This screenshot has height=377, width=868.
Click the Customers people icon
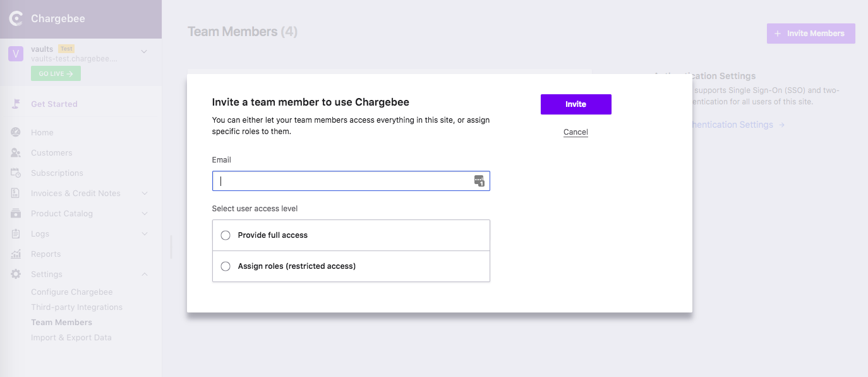(16, 152)
